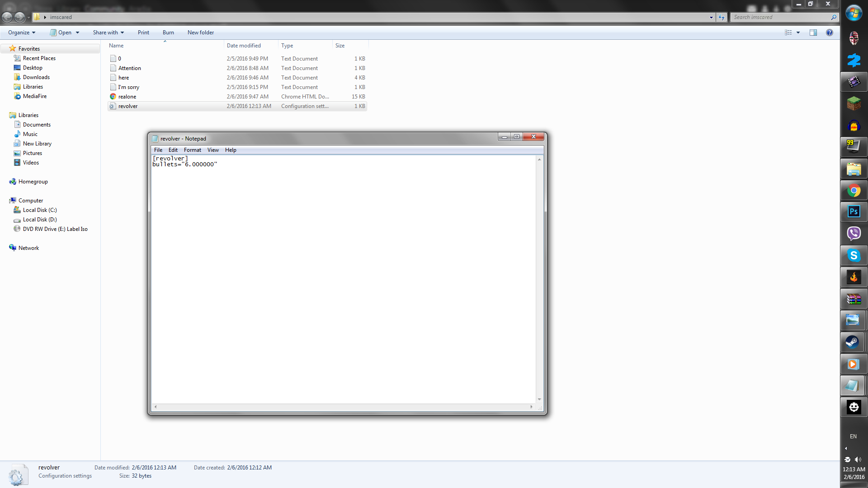Open the Edit menu in Notepad
This screenshot has height=488, width=868.
pos(173,150)
